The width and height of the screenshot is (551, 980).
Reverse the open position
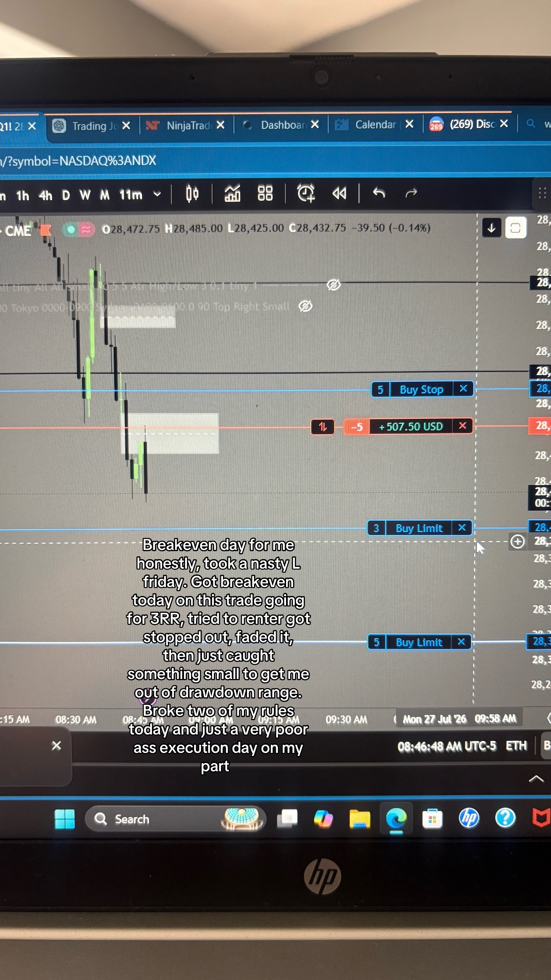click(323, 427)
